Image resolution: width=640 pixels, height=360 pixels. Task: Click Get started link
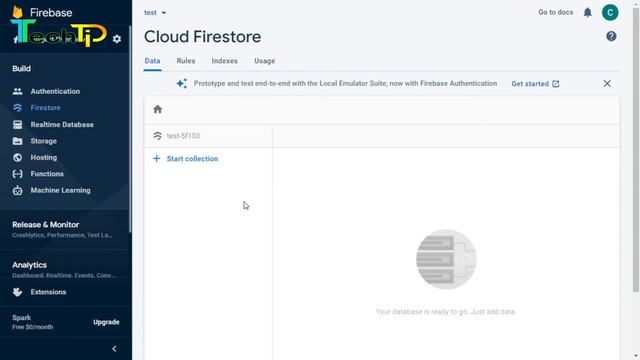pyautogui.click(x=530, y=84)
